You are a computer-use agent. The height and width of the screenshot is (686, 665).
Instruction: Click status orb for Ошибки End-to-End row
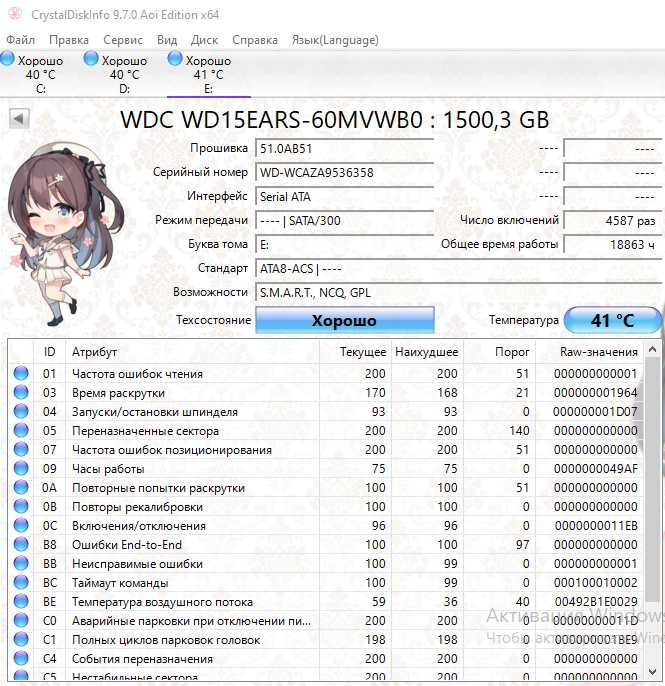point(21,544)
